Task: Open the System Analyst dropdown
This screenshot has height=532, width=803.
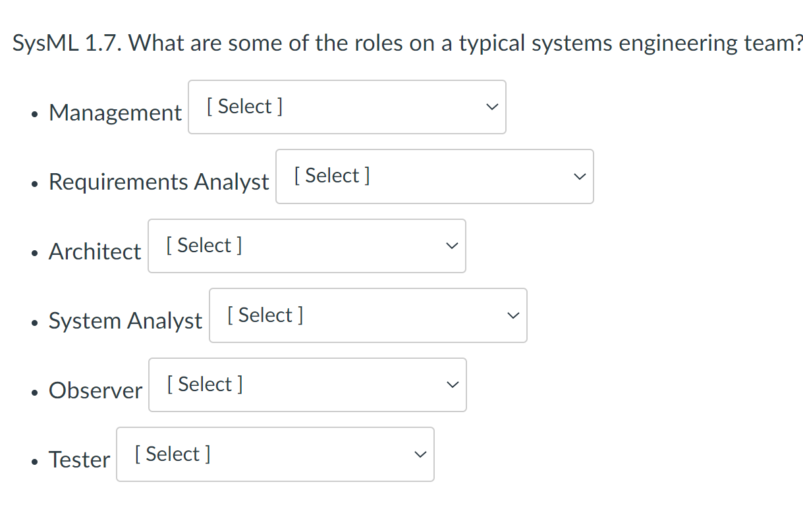Action: pos(368,315)
